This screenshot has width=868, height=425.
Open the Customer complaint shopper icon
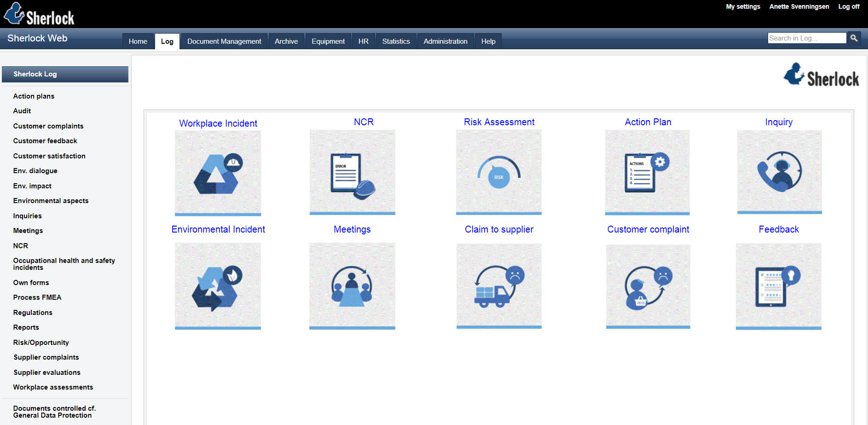648,286
